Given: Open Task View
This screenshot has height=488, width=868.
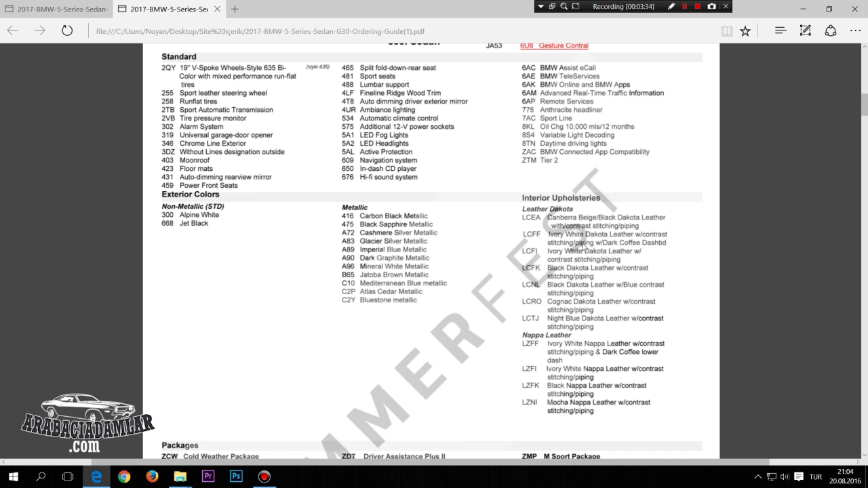Looking at the screenshot, I should [x=68, y=476].
